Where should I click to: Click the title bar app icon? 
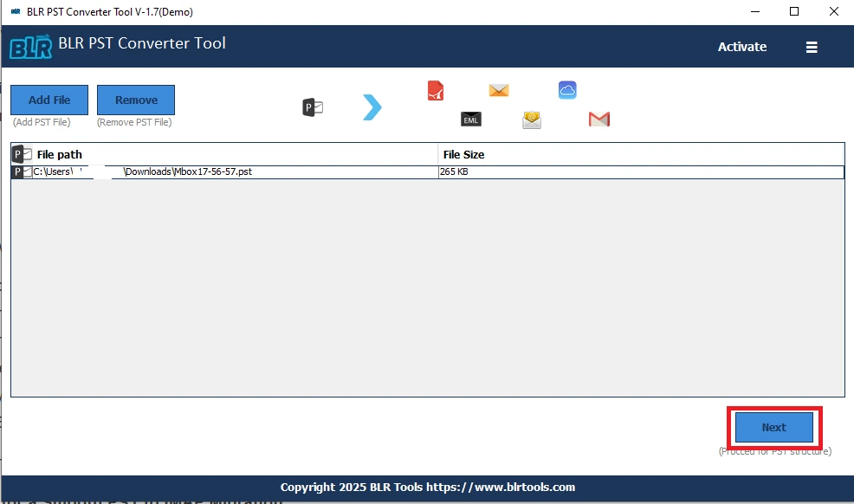coord(16,11)
